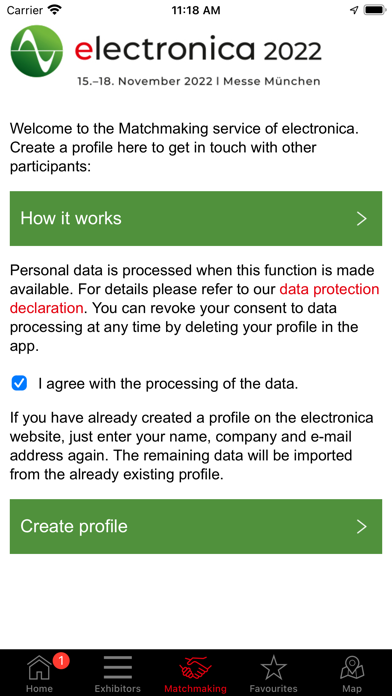This screenshot has width=392, height=696.
Task: Tap the Home house icon
Action: coord(39,668)
